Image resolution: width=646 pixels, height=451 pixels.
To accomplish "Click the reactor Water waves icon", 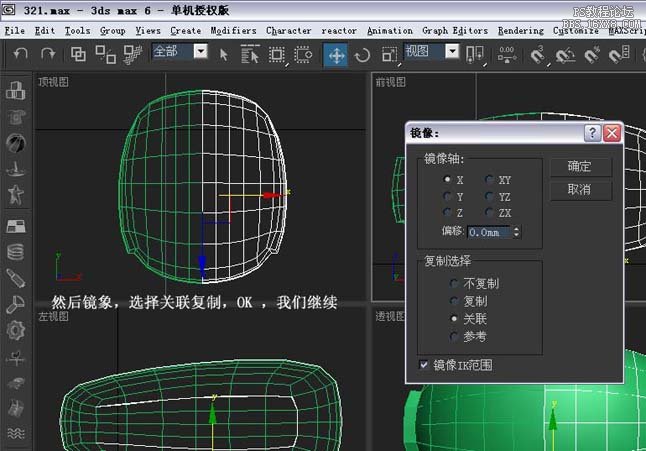I will pos(16,433).
